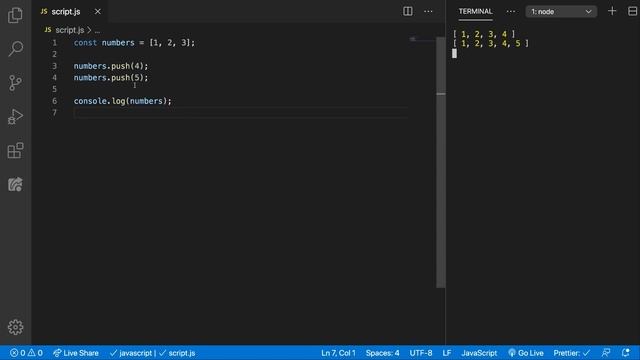
Task: Select language mode JavaScript
Action: point(479,353)
